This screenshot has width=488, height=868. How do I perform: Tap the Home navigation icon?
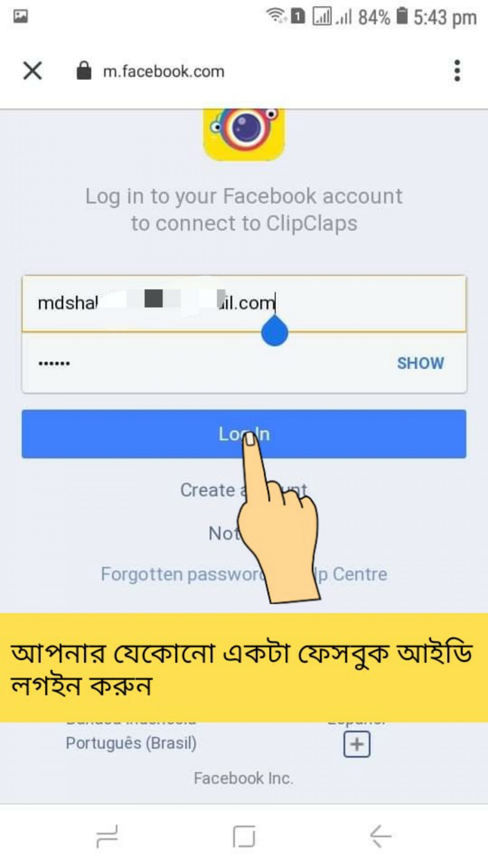click(244, 836)
